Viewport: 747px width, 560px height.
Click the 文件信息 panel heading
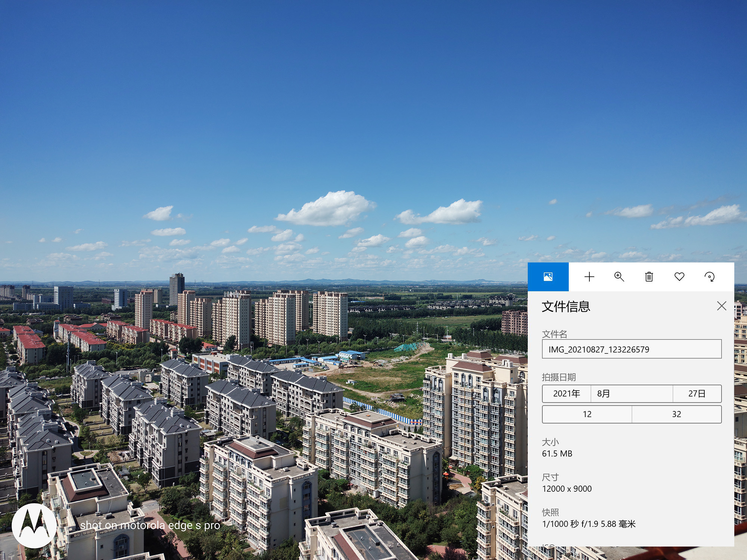coord(566,307)
